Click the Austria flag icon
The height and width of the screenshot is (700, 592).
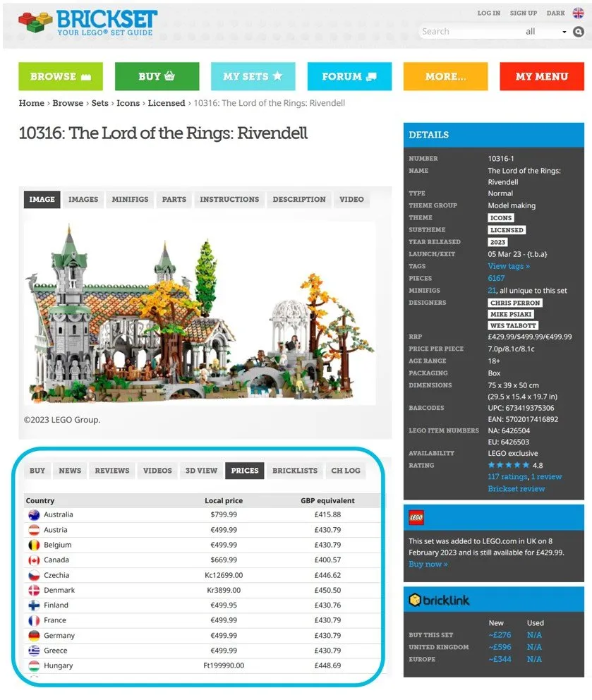click(x=34, y=530)
